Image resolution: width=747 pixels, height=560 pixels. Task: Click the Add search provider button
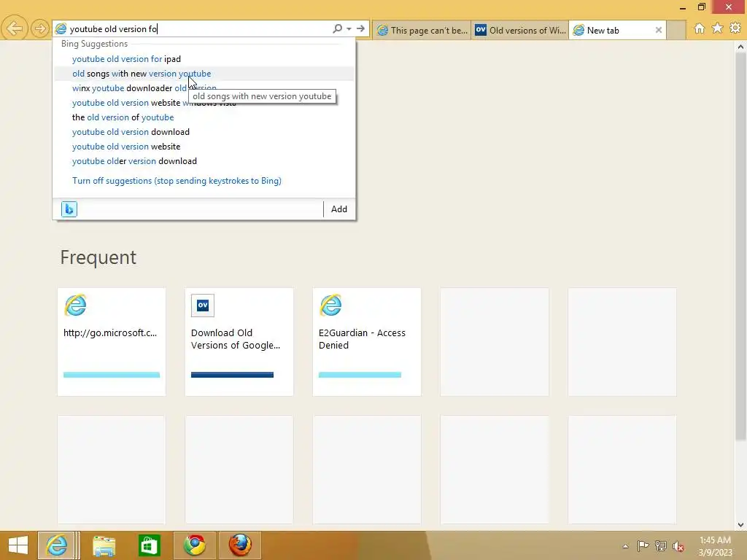(339, 209)
